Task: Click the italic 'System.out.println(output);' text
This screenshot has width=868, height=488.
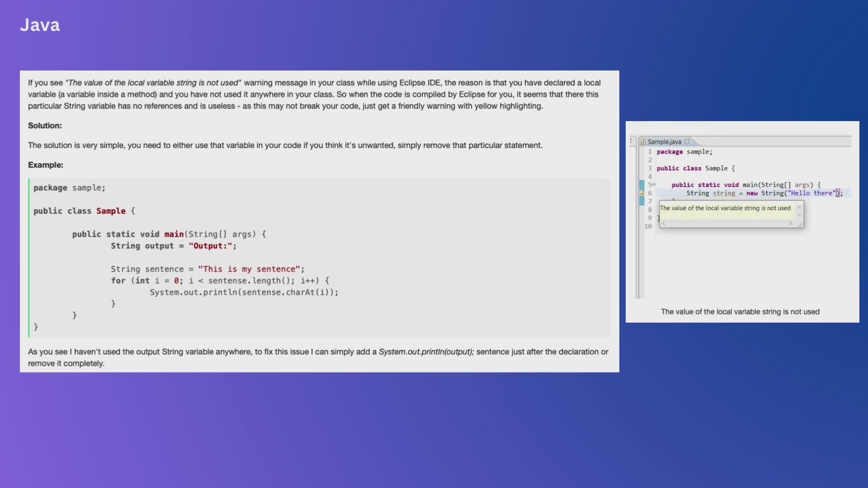Action: (426, 352)
